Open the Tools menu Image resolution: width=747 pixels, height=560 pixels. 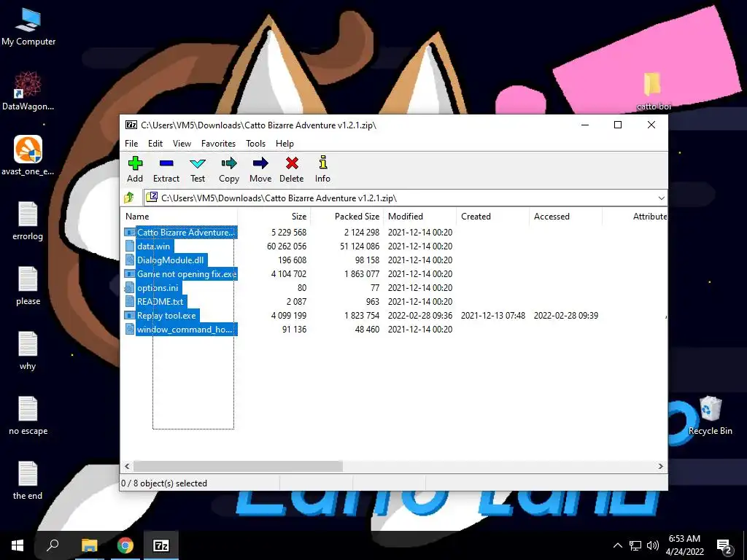point(256,144)
